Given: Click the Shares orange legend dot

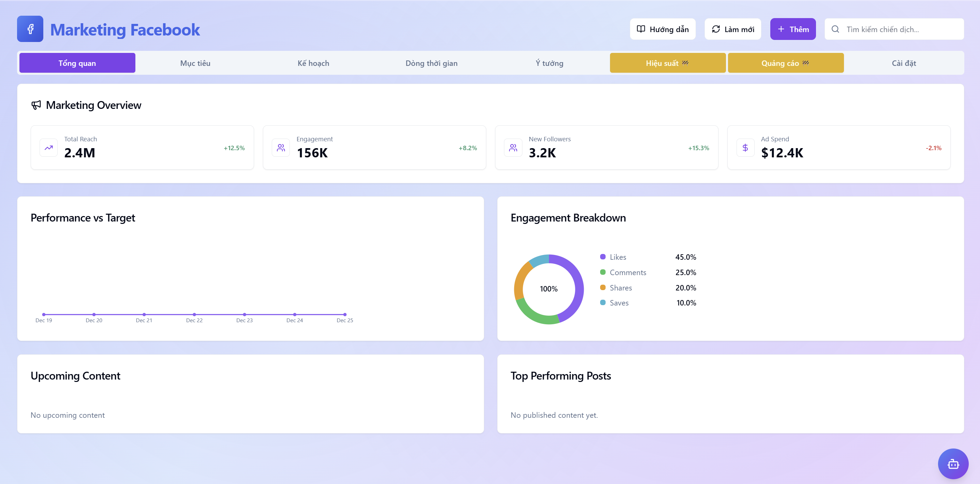Looking at the screenshot, I should (x=603, y=287).
